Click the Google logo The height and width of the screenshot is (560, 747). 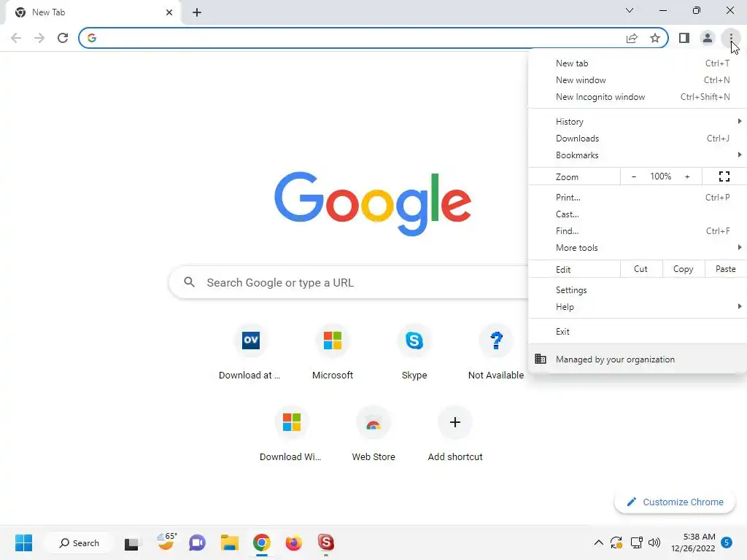click(x=373, y=204)
